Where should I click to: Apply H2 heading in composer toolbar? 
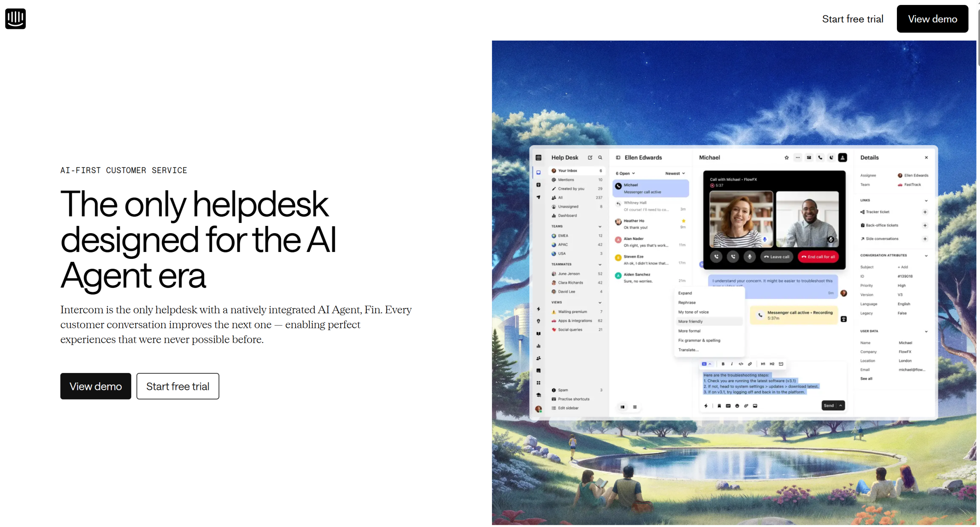point(772,364)
